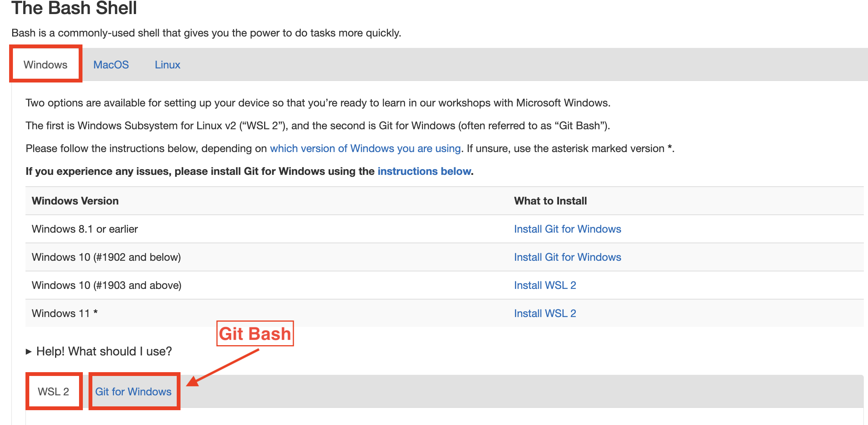Switch to the Git for Windows sub-tab
The width and height of the screenshot is (868, 425).
(133, 392)
